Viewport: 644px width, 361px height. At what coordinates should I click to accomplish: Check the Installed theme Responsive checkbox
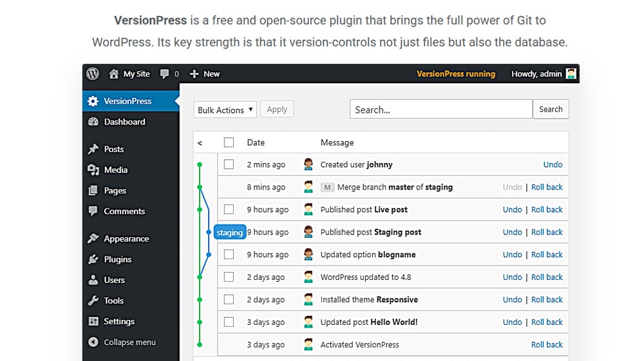(x=229, y=299)
